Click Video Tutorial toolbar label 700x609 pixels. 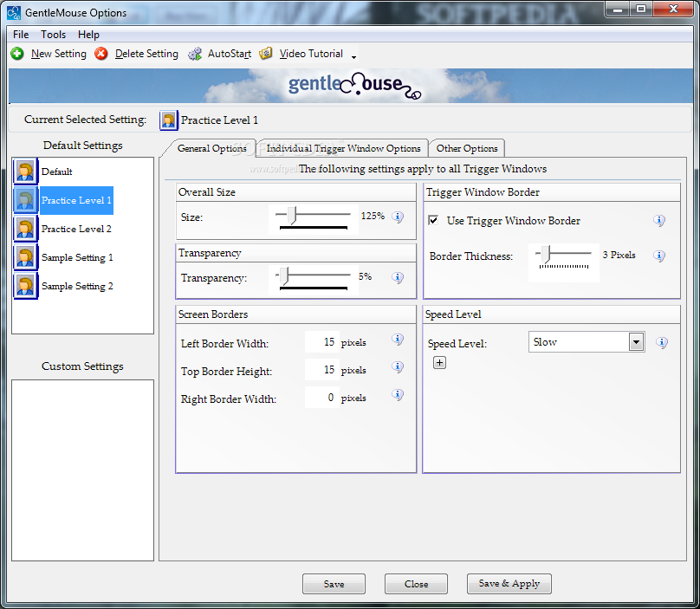(311, 54)
